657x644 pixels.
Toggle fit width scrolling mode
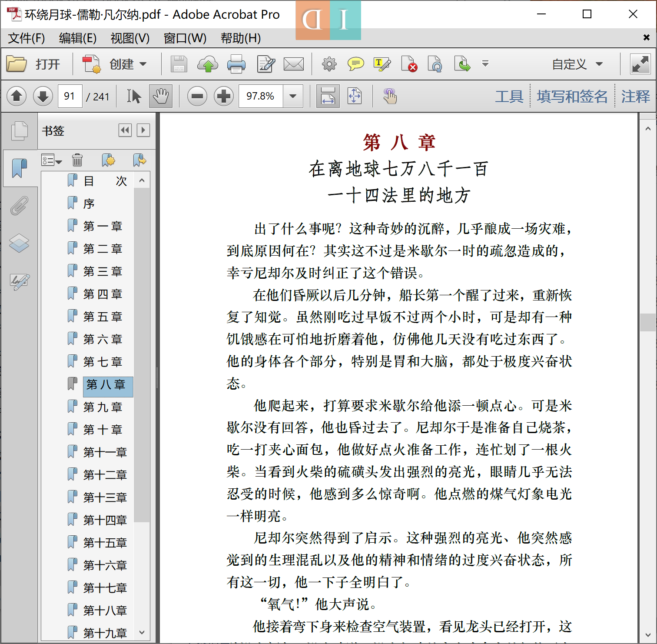[328, 96]
